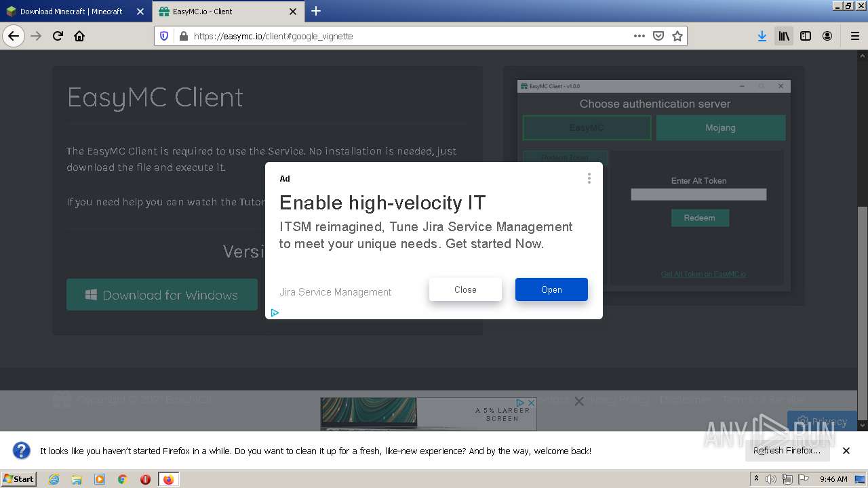Open the Firefox home page
This screenshot has width=868, height=488.
[x=79, y=36]
